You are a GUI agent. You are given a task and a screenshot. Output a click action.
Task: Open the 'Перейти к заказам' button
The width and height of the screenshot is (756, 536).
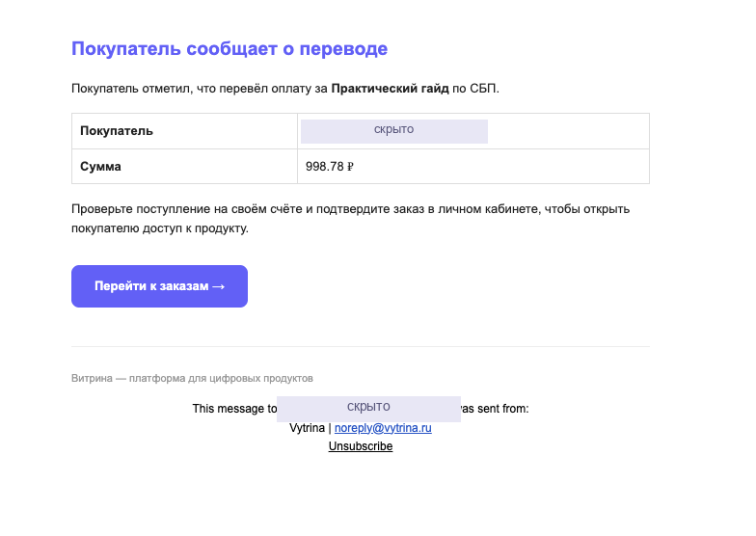pyautogui.click(x=159, y=285)
